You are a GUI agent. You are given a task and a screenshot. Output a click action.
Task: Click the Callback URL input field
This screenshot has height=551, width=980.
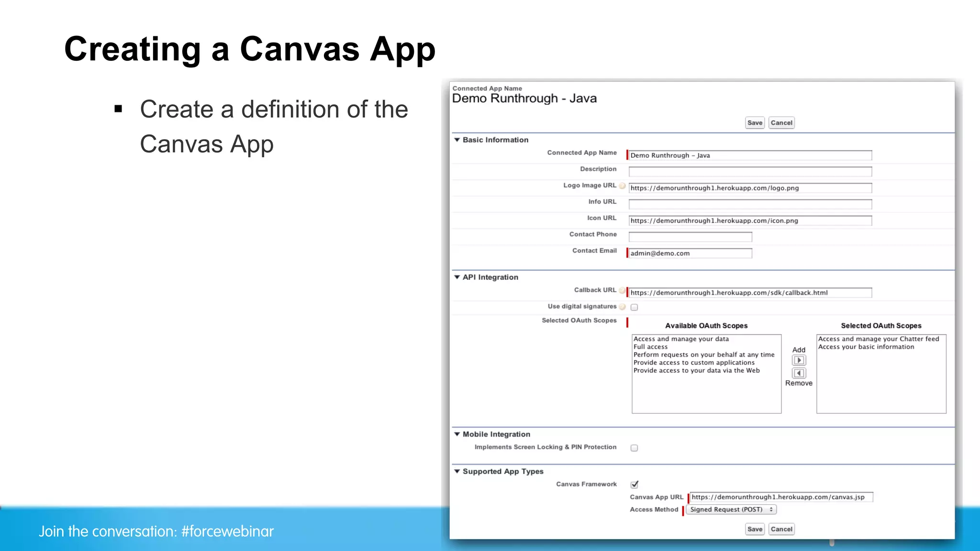pyautogui.click(x=750, y=293)
